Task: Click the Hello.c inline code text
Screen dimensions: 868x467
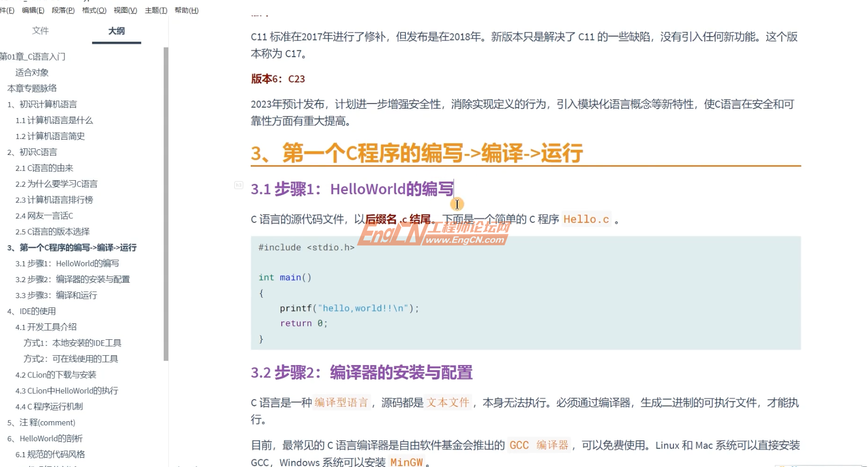Action: [x=586, y=219]
